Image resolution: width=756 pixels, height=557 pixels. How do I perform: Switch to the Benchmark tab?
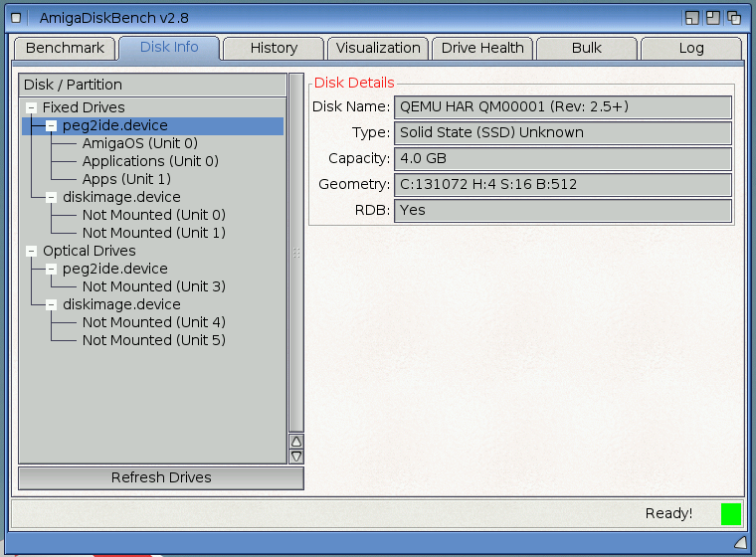click(x=65, y=48)
